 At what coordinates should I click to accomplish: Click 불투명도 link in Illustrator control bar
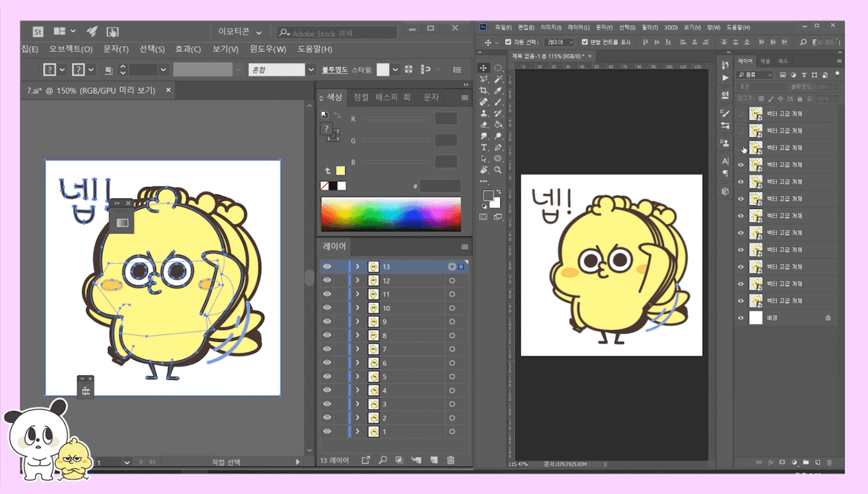(334, 70)
